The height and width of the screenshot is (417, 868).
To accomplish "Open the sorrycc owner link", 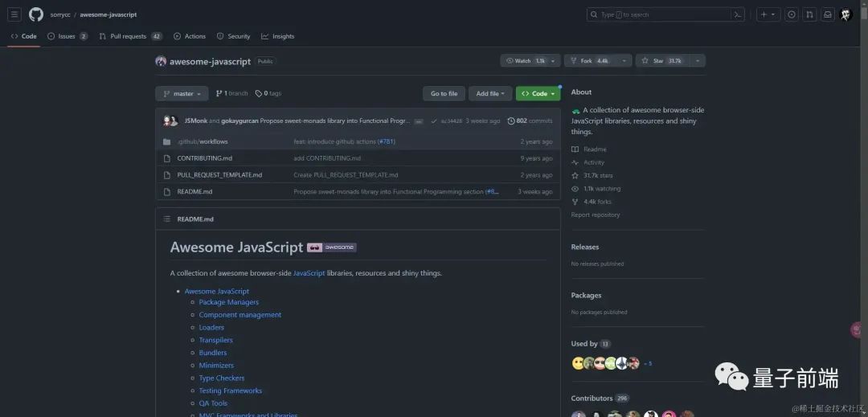I will point(60,15).
